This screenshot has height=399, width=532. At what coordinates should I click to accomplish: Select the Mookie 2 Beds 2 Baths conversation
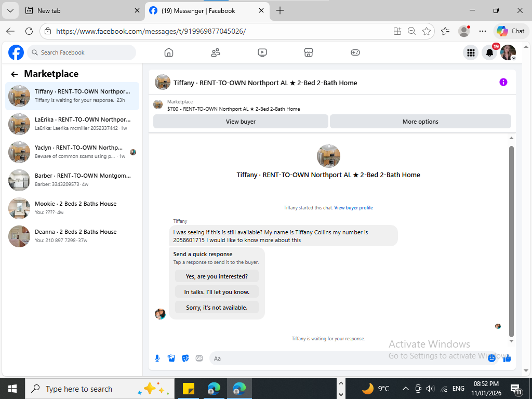tap(72, 208)
